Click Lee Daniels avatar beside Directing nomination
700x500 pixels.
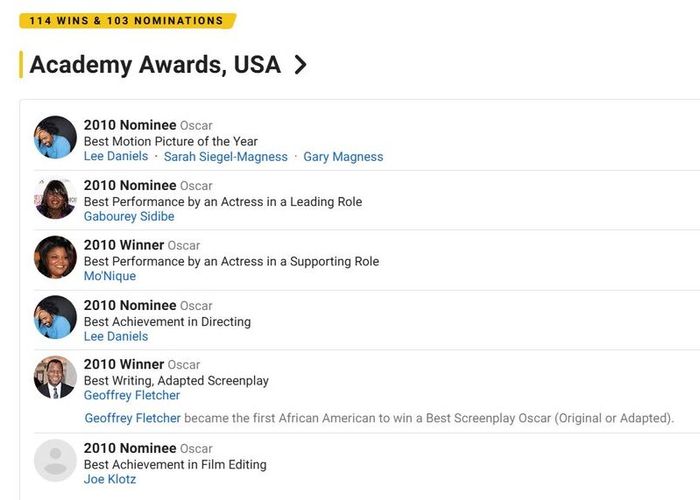tap(55, 317)
